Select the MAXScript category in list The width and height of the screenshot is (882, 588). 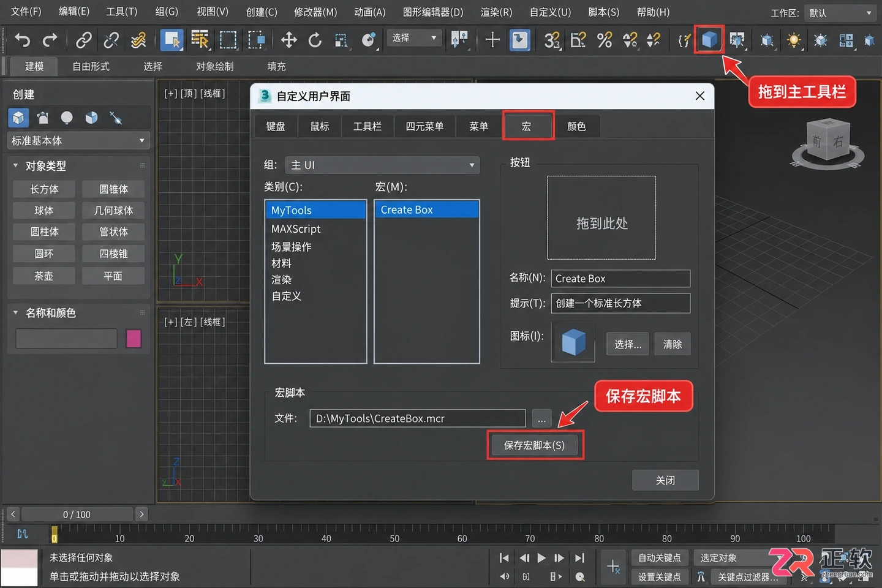(315, 229)
